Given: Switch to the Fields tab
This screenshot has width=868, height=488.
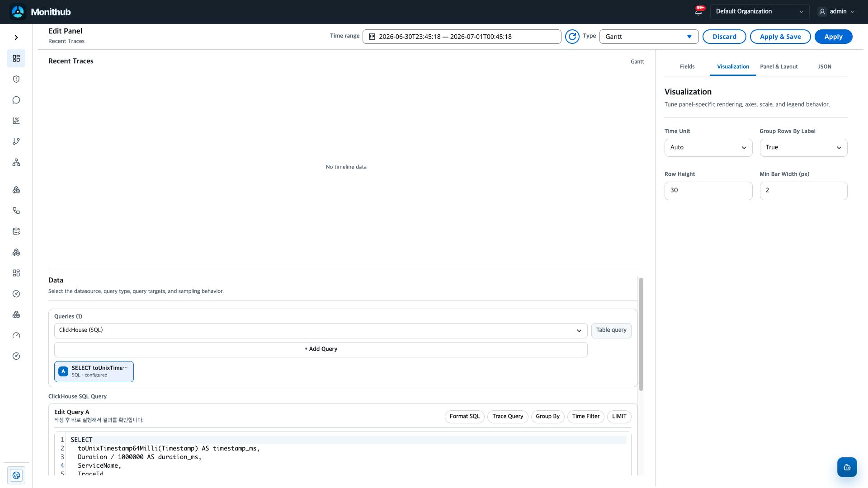Looking at the screenshot, I should coord(687,66).
